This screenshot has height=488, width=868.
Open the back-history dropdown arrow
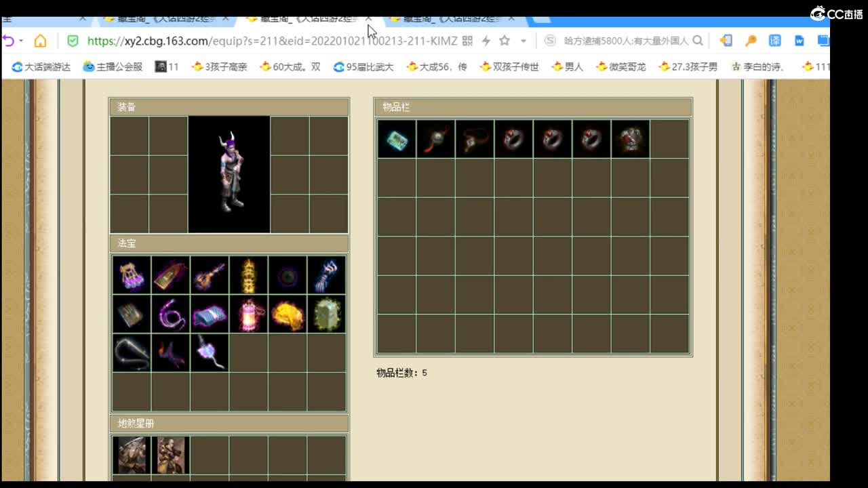click(21, 41)
